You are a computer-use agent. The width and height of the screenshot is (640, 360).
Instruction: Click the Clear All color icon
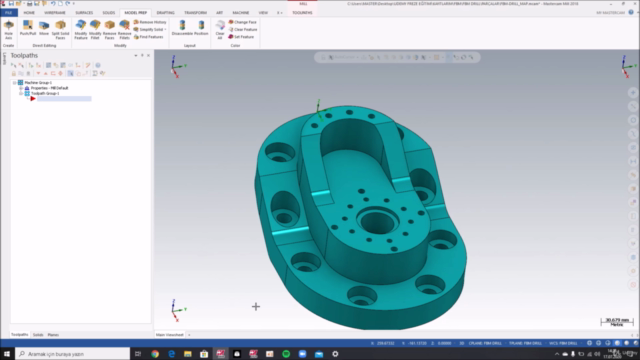click(220, 30)
